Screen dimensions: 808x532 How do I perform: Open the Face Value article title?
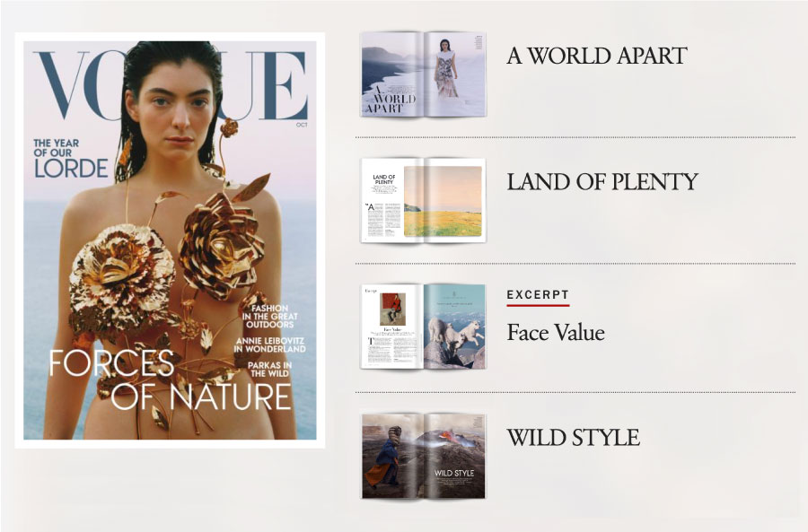(556, 333)
